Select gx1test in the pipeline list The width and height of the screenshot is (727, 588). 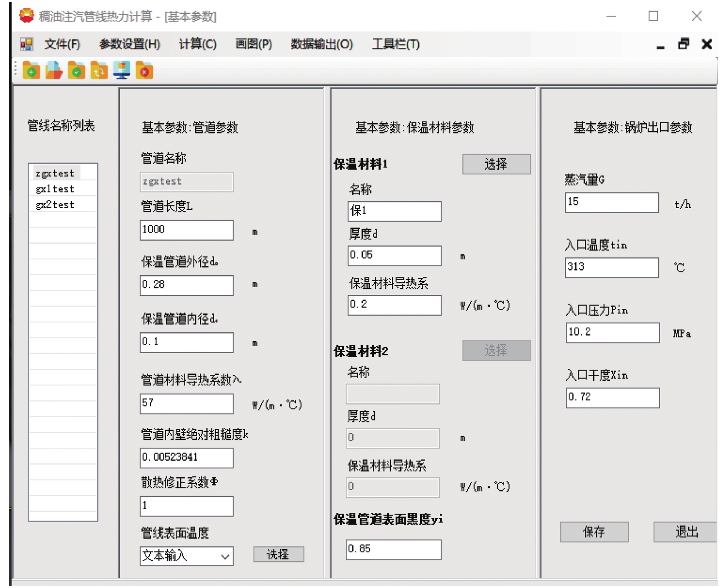(55, 189)
